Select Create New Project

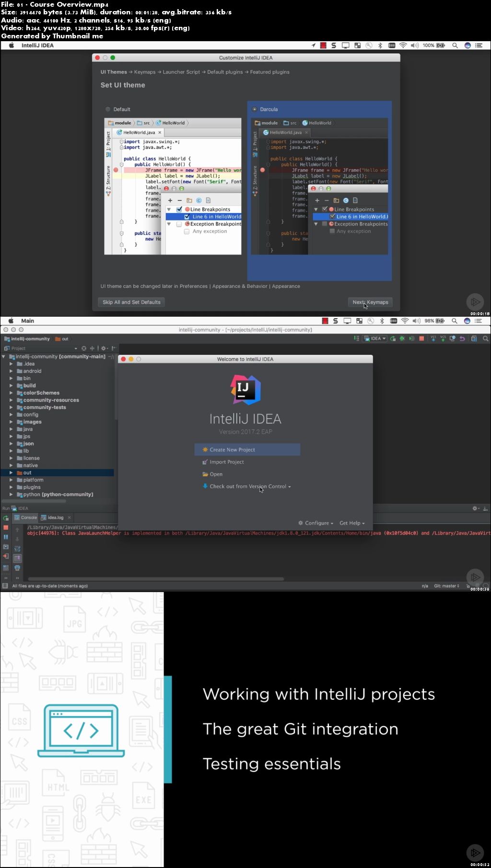[x=247, y=449]
